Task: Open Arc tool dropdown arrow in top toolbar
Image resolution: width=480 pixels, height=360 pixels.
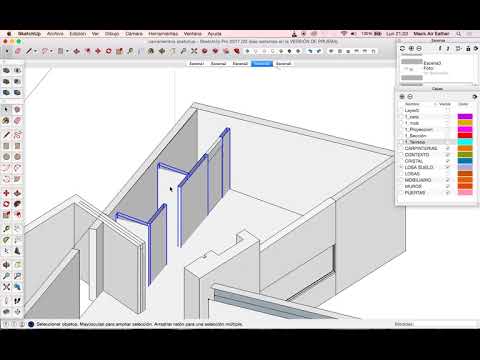Action: (x=51, y=51)
